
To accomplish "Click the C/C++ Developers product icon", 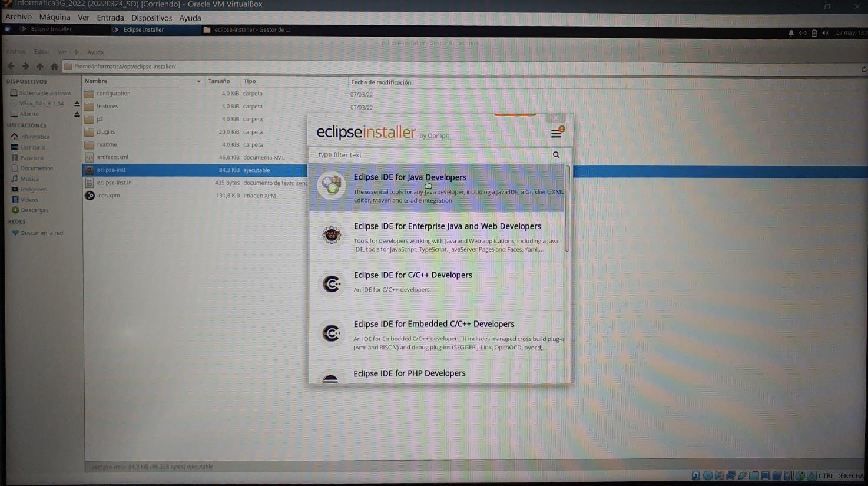I will click(x=332, y=284).
